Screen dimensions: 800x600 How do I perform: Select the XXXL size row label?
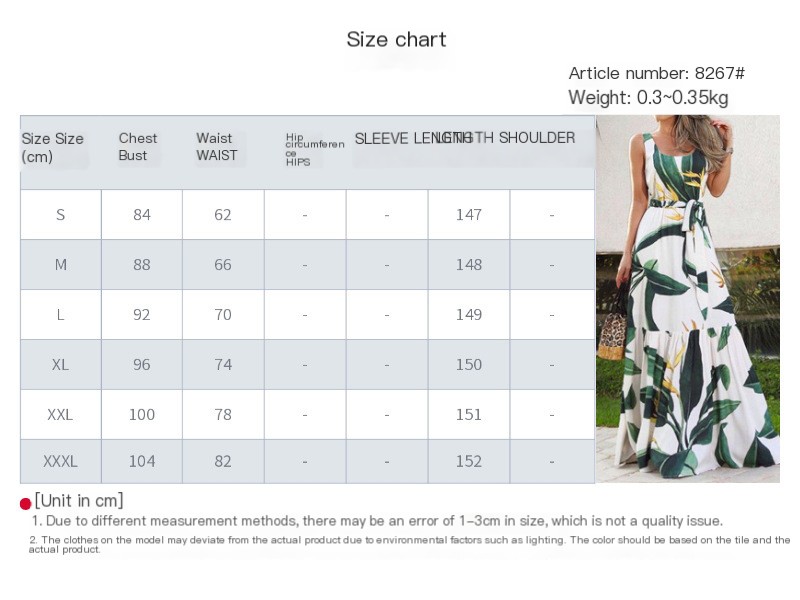[61, 461]
